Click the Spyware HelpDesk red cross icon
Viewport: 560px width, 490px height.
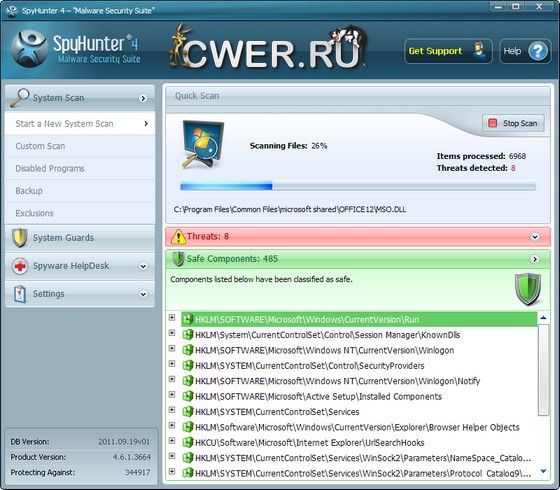[20, 266]
